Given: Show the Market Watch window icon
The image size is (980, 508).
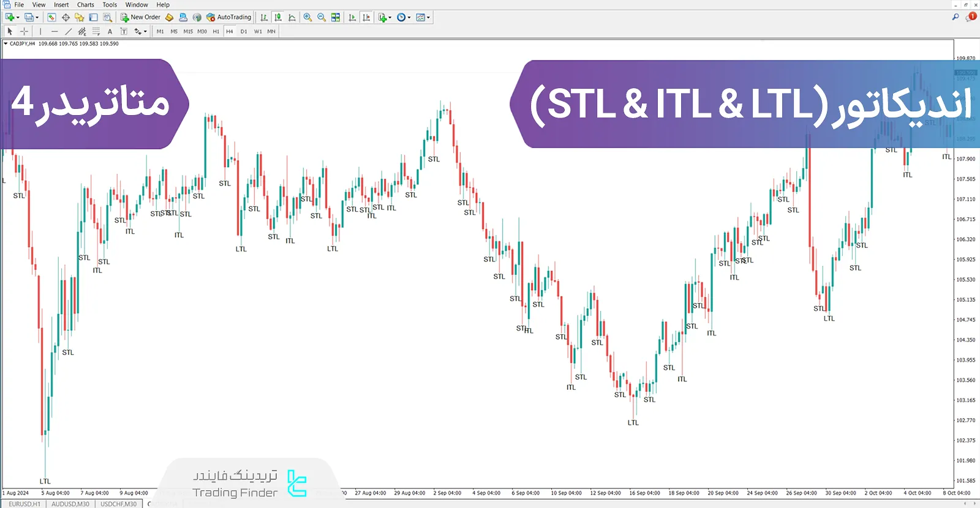Looking at the screenshot, I should 51,17.
